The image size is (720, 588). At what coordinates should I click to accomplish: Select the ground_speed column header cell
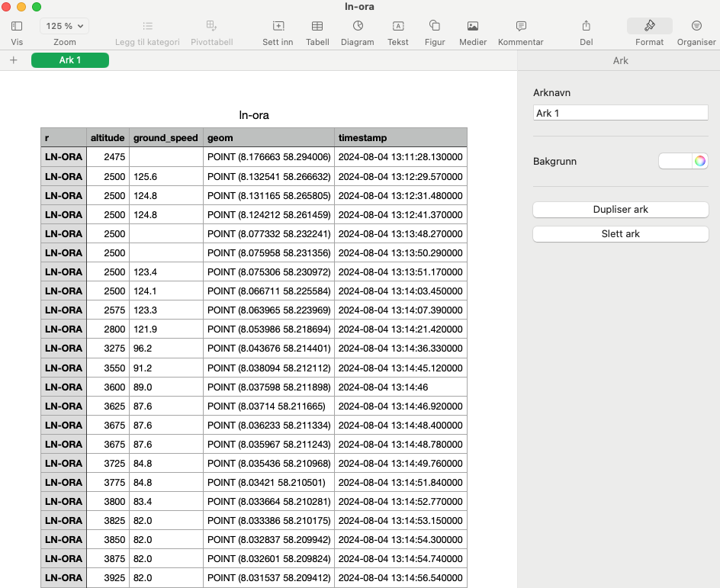(166, 138)
